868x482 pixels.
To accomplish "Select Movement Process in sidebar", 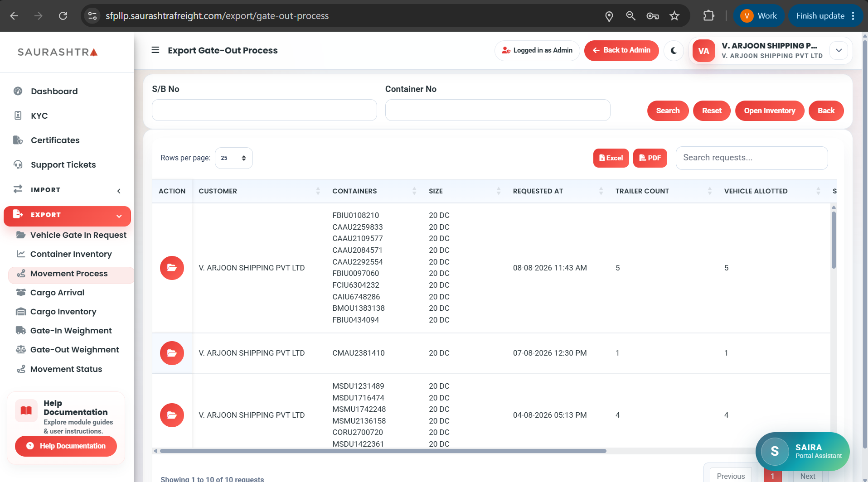I will [x=71, y=275].
